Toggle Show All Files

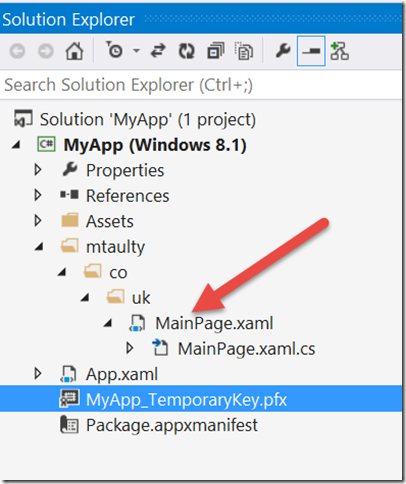[x=244, y=51]
